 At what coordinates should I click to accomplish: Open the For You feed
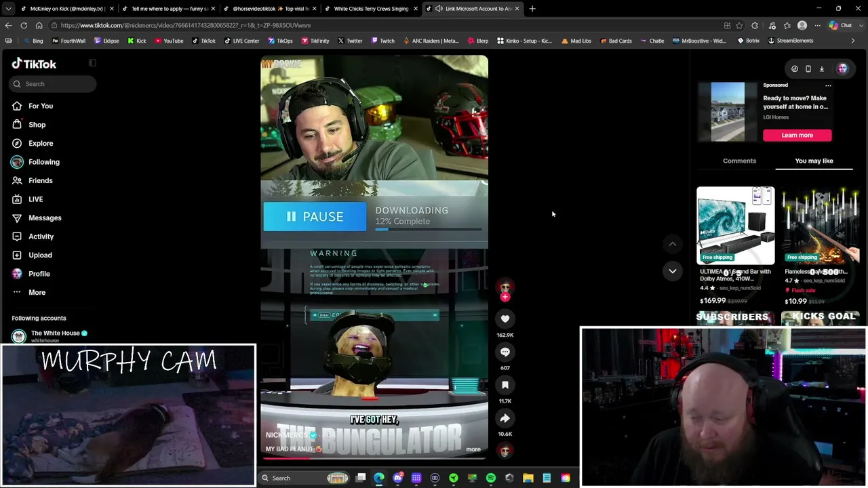[32, 106]
